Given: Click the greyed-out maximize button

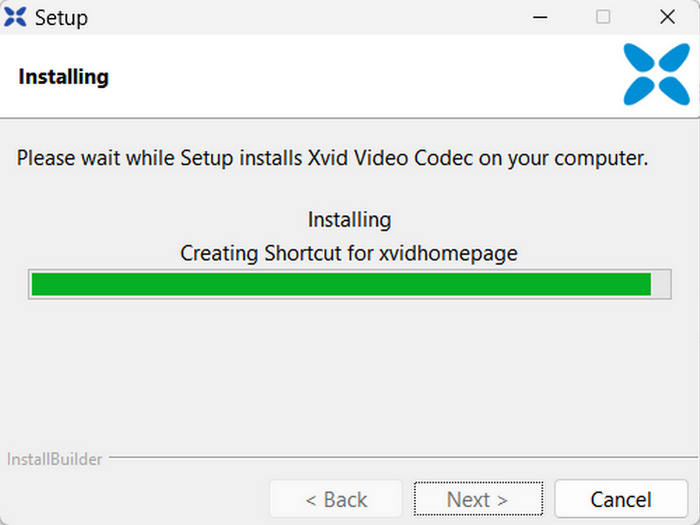Looking at the screenshot, I should (x=603, y=17).
